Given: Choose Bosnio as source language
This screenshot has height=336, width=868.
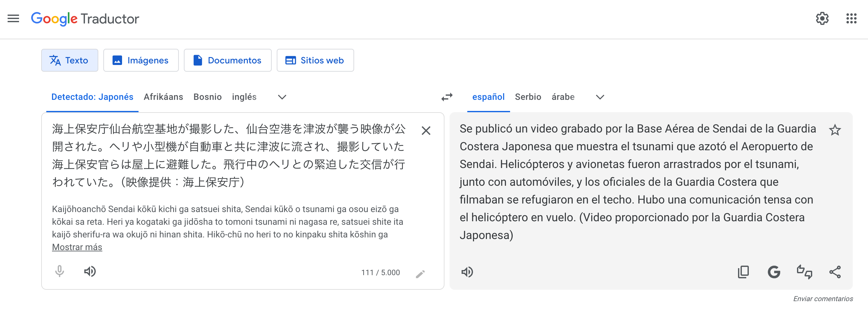Looking at the screenshot, I should point(208,97).
